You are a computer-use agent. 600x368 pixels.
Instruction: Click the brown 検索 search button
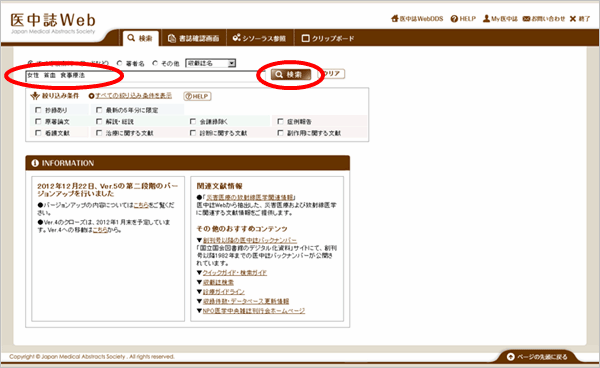pos(290,74)
